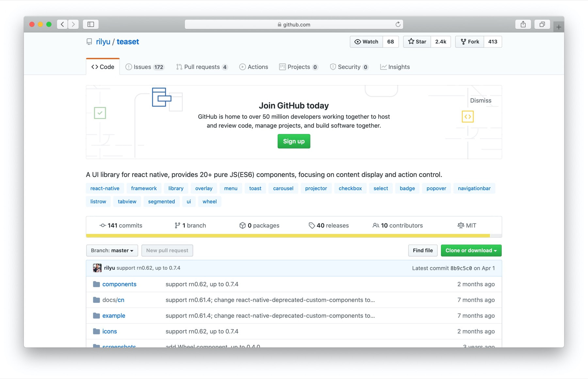This screenshot has width=588, height=379.
Task: Toggle Safari sidebar button
Action: tap(91, 24)
